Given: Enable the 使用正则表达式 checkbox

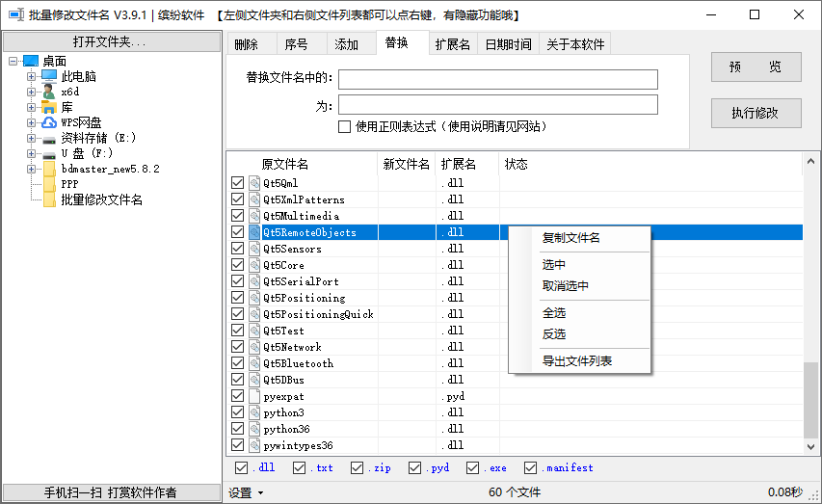Looking at the screenshot, I should coord(344,126).
